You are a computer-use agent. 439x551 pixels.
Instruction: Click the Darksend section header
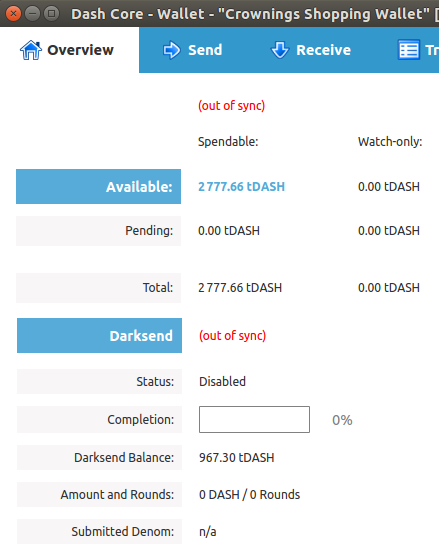[99, 336]
